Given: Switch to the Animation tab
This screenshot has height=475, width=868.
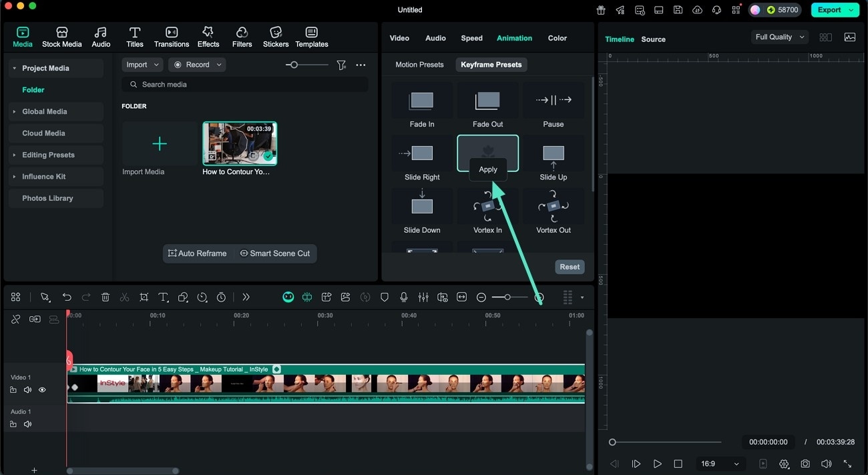Looking at the screenshot, I should tap(514, 38).
